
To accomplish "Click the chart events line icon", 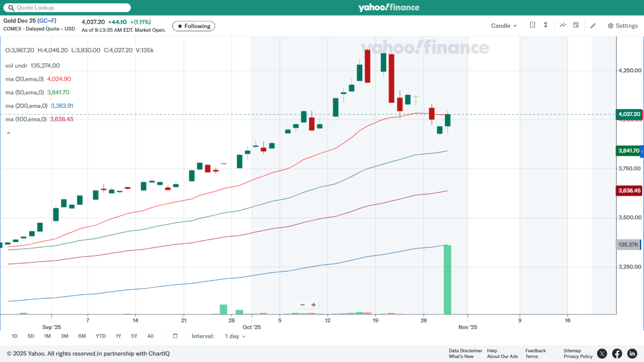I will coord(562,25).
